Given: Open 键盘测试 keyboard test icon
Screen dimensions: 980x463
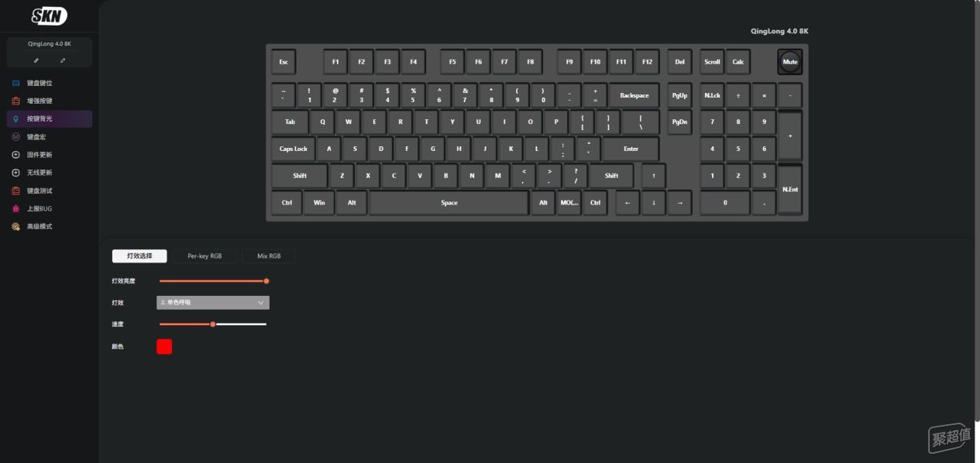Looking at the screenshot, I should [x=15, y=190].
